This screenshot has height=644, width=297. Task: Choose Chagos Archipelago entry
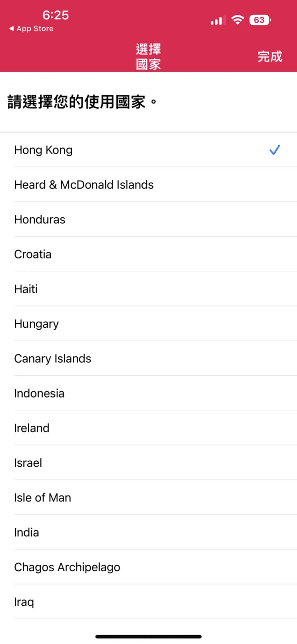tap(148, 567)
